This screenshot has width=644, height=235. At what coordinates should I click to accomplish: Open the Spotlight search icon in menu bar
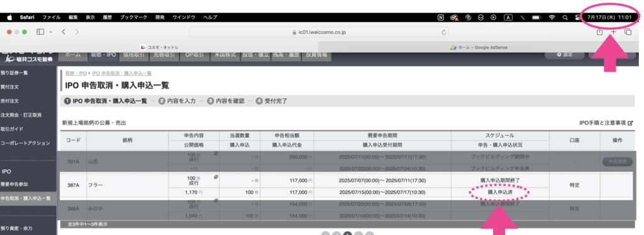point(565,18)
